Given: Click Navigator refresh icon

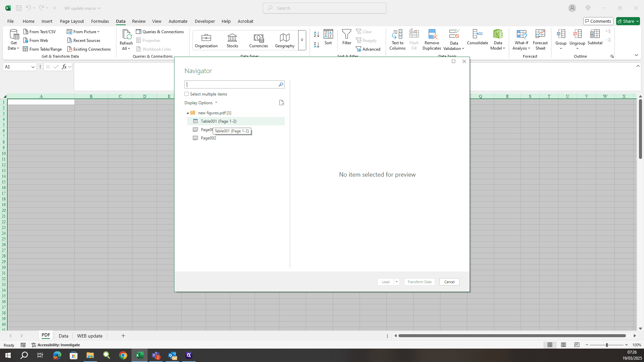Looking at the screenshot, I should 281,103.
